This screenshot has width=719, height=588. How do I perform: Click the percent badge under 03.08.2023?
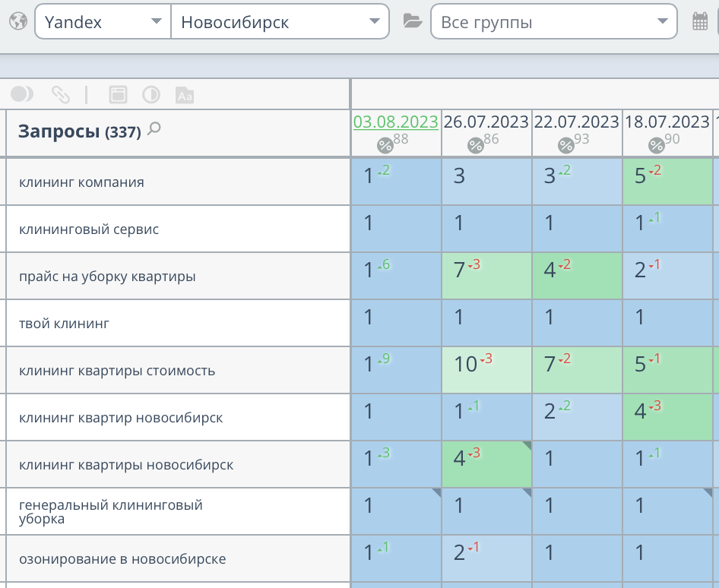387,144
